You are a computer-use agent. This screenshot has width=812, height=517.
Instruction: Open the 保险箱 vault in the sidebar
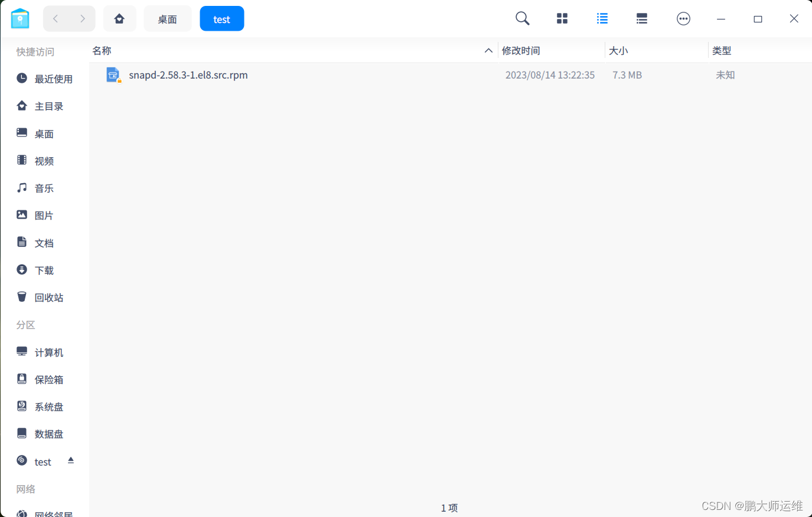[x=49, y=379]
